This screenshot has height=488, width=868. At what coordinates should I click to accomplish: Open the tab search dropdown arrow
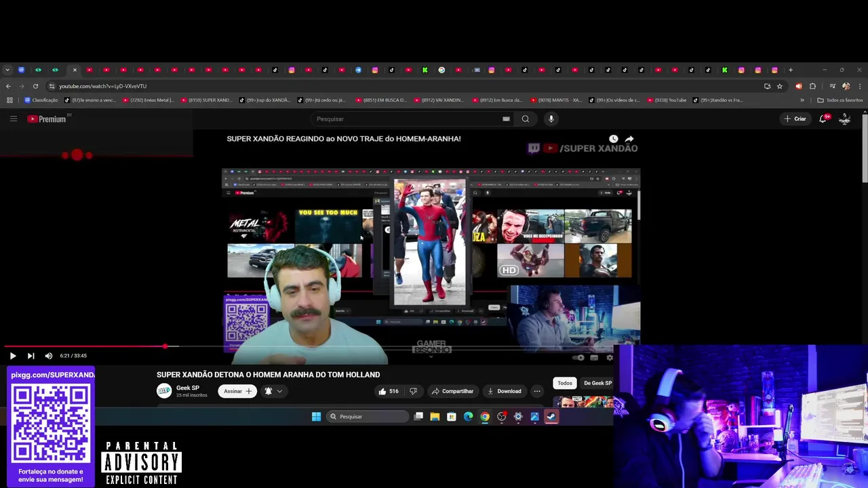[7, 70]
